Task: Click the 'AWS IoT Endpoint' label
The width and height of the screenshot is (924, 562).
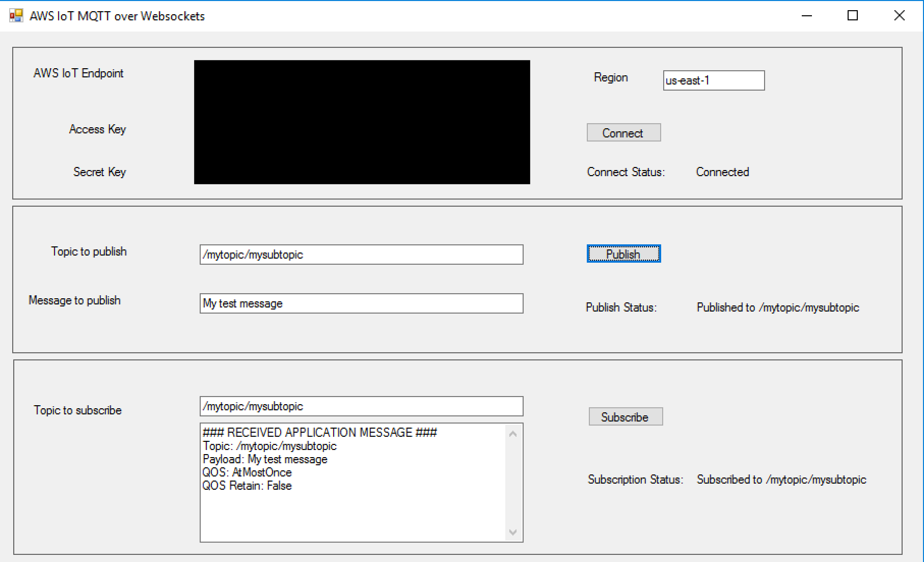Action: [x=78, y=73]
